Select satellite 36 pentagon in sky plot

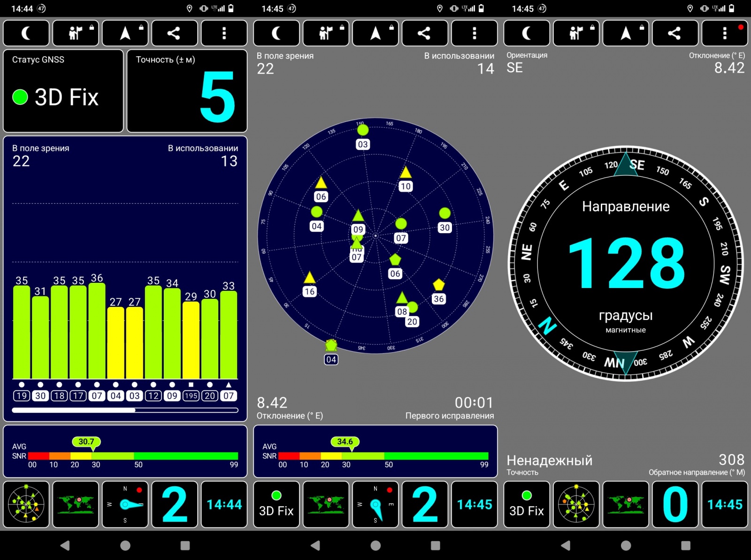[x=439, y=292]
